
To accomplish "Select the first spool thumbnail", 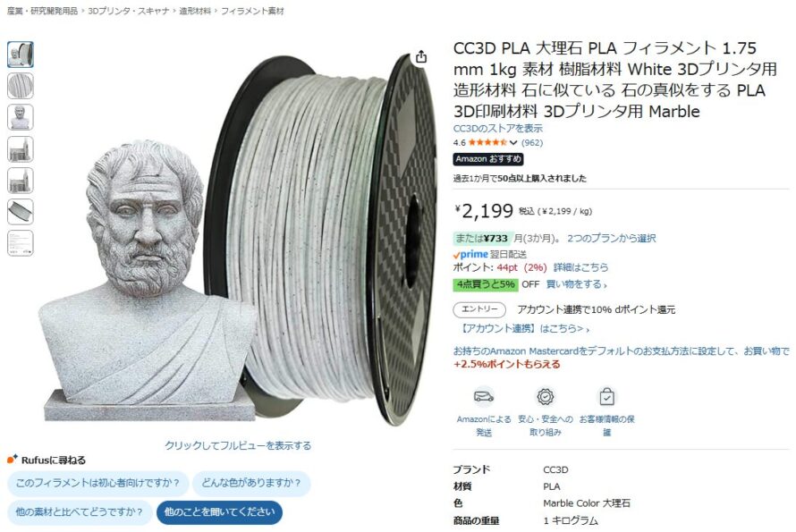I will (21, 55).
